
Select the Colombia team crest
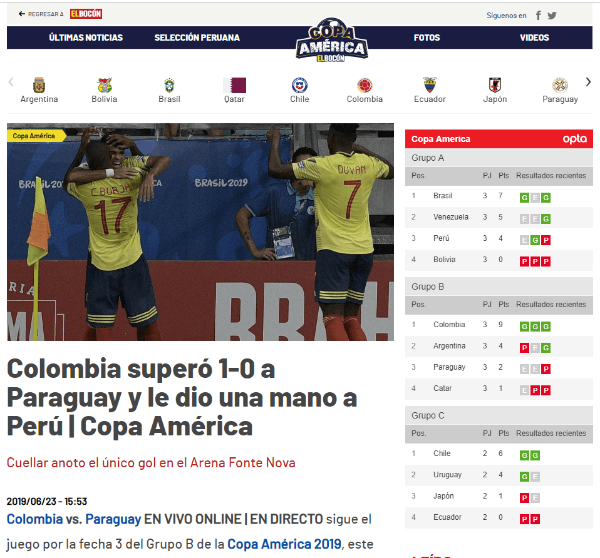pyautogui.click(x=365, y=85)
